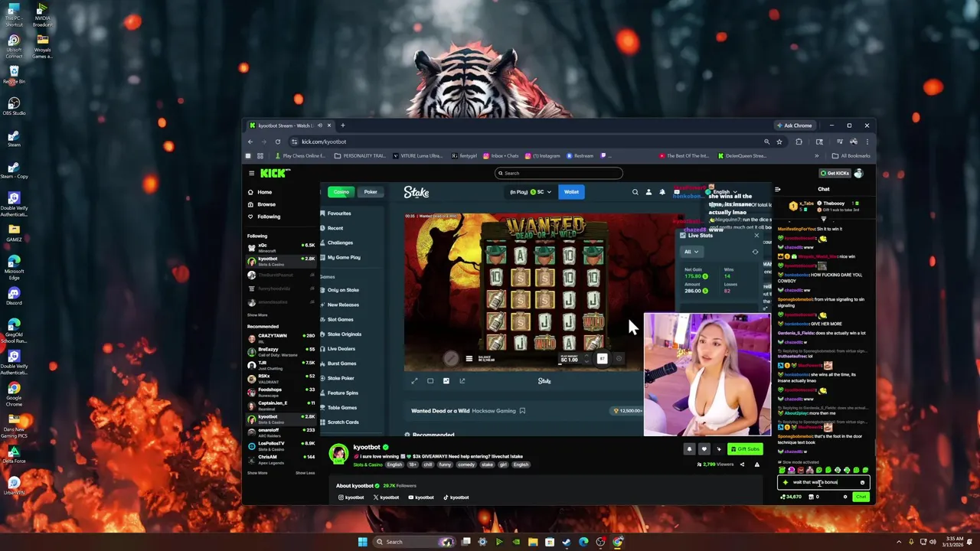Click the blue Wallet button
980x551 pixels.
pos(571,192)
